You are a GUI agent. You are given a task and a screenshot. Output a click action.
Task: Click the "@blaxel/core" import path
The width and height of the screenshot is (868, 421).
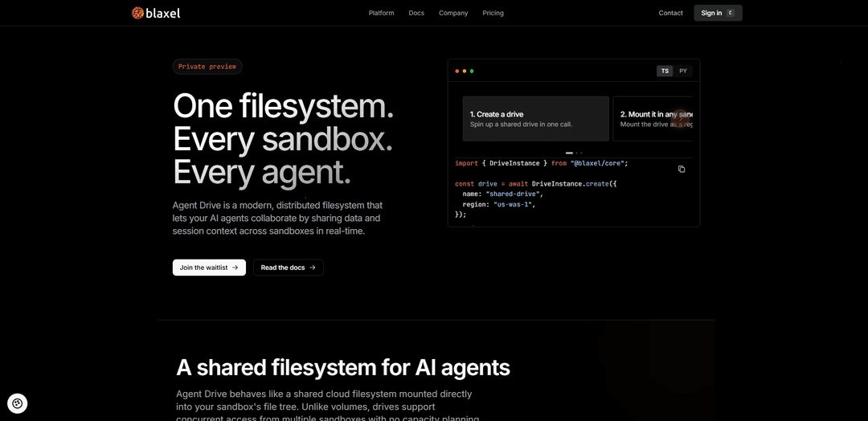(597, 163)
